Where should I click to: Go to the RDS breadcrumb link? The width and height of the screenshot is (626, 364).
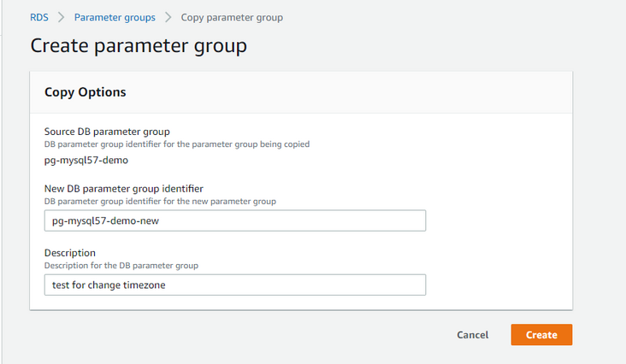point(38,17)
